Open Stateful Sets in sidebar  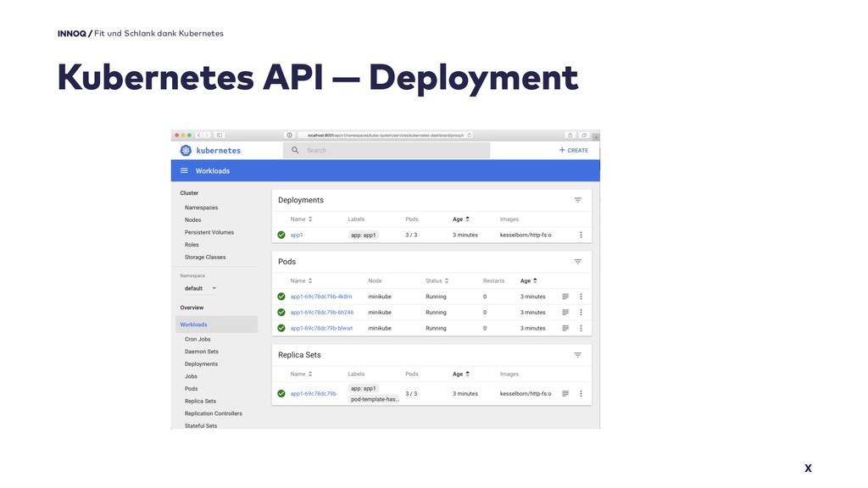tap(201, 426)
